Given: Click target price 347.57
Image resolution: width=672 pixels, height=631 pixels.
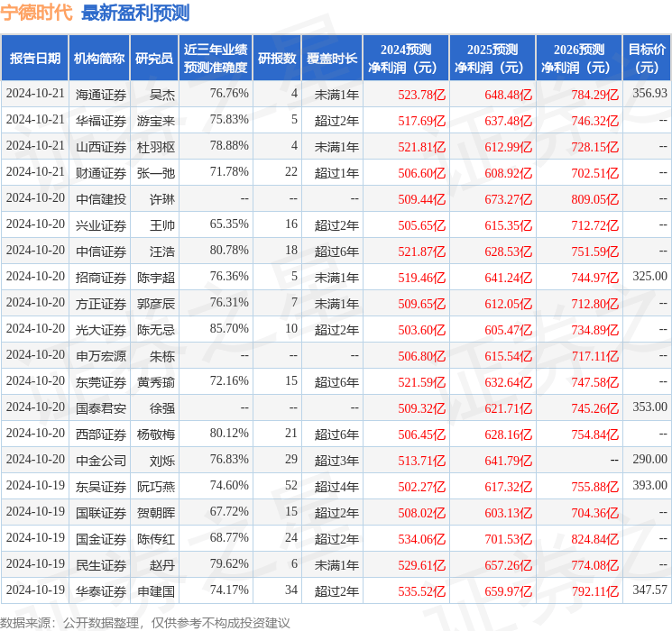Looking at the screenshot, I should click(649, 590).
